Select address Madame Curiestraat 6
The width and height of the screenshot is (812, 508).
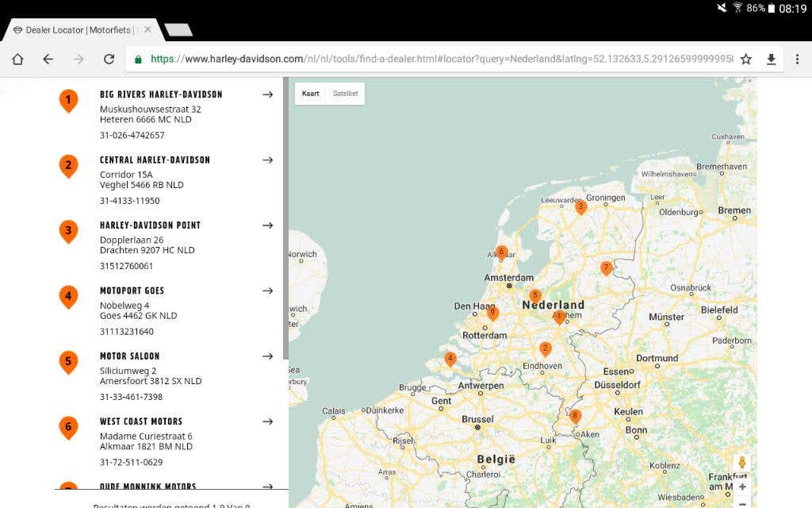[x=146, y=437]
